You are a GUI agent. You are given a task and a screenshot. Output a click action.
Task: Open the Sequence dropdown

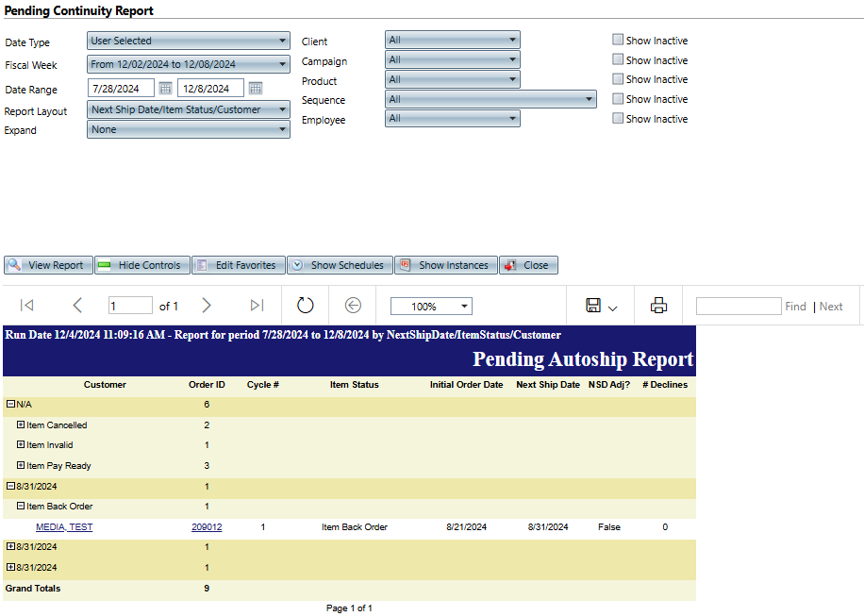click(x=490, y=99)
